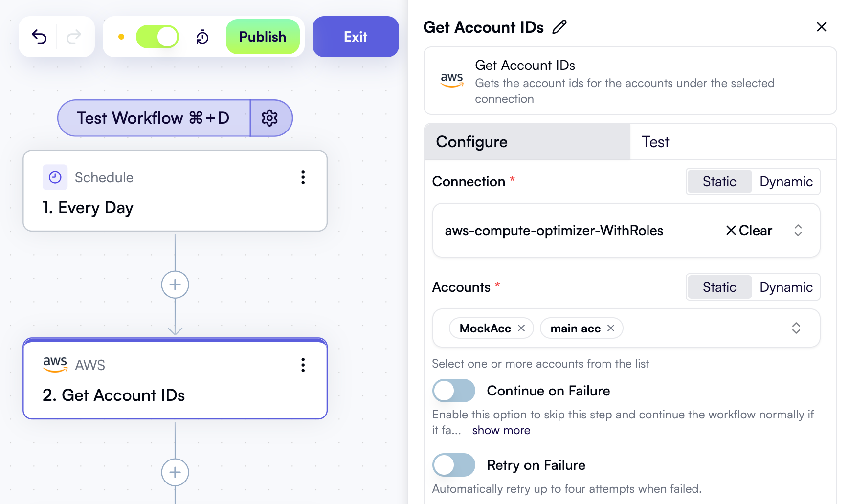849x504 pixels.
Task: Clear the selected connection
Action: (749, 230)
